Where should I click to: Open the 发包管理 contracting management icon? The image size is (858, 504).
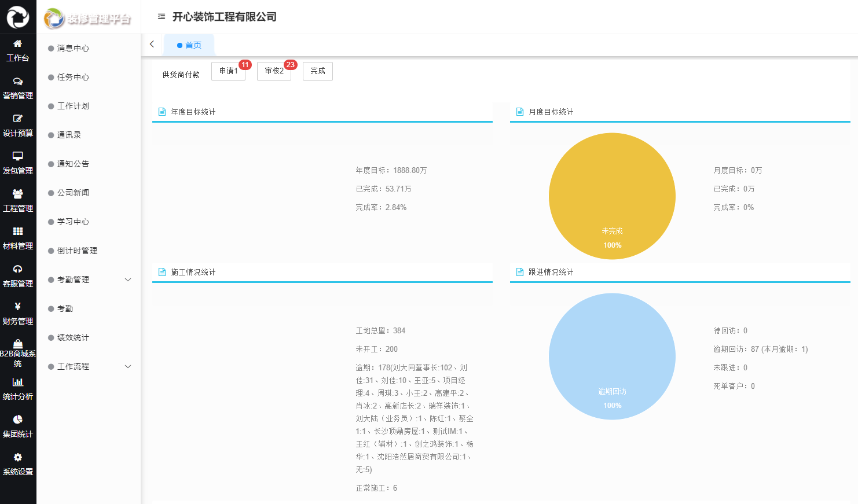tap(18, 163)
